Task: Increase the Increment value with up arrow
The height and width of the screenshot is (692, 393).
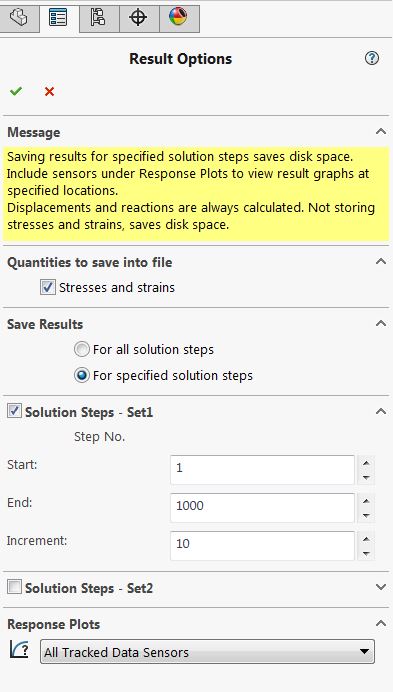Action: pyautogui.click(x=366, y=539)
